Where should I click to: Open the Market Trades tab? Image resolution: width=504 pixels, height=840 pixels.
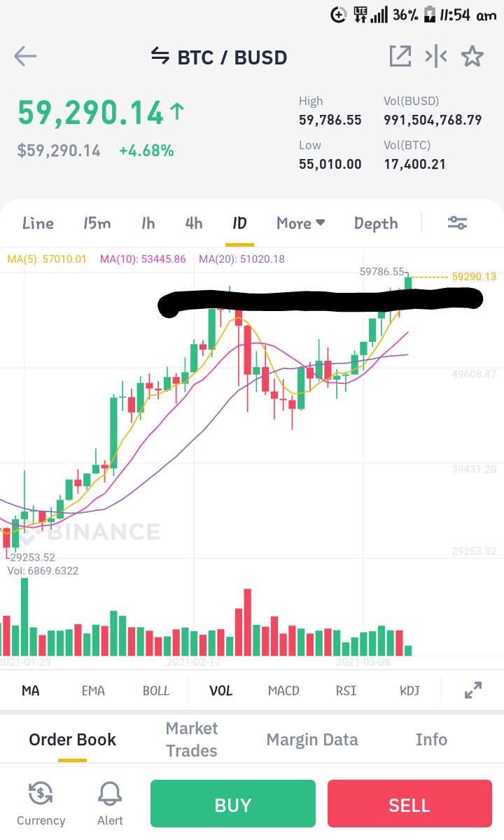point(192,739)
